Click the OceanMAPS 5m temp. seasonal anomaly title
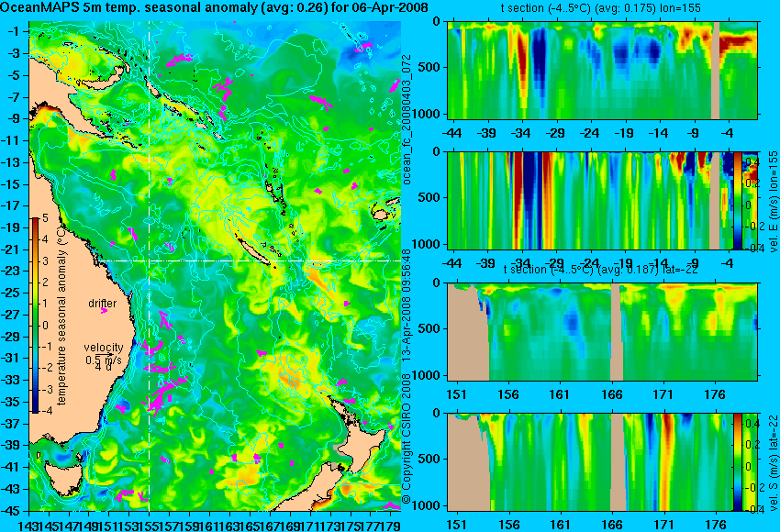Screen dimensions: 780x532 (x=214, y=8)
